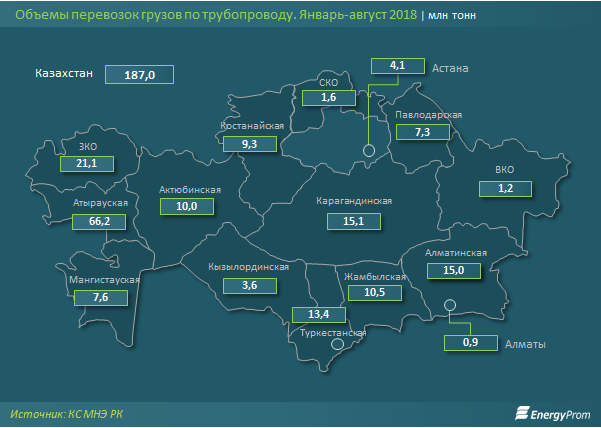Click the Костанайская value 9,3 box

(x=250, y=144)
